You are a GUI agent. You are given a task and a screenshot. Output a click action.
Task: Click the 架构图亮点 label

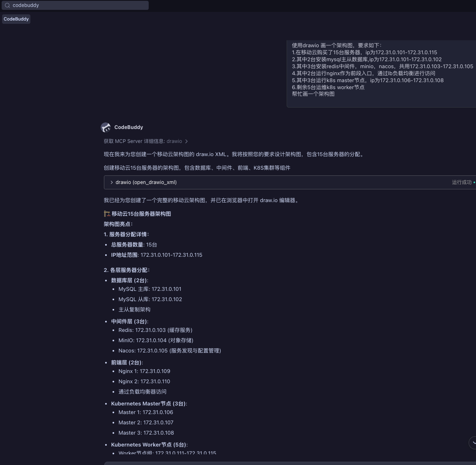click(x=118, y=224)
